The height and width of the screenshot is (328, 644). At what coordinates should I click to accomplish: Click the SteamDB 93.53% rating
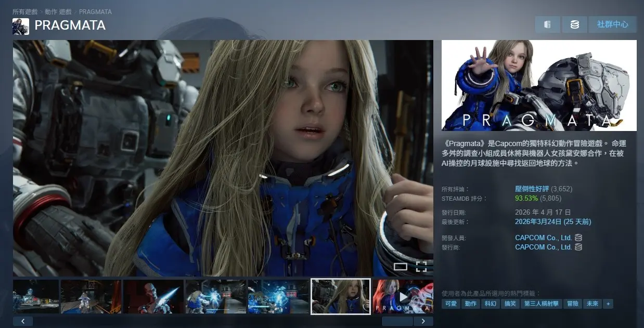[526, 198]
